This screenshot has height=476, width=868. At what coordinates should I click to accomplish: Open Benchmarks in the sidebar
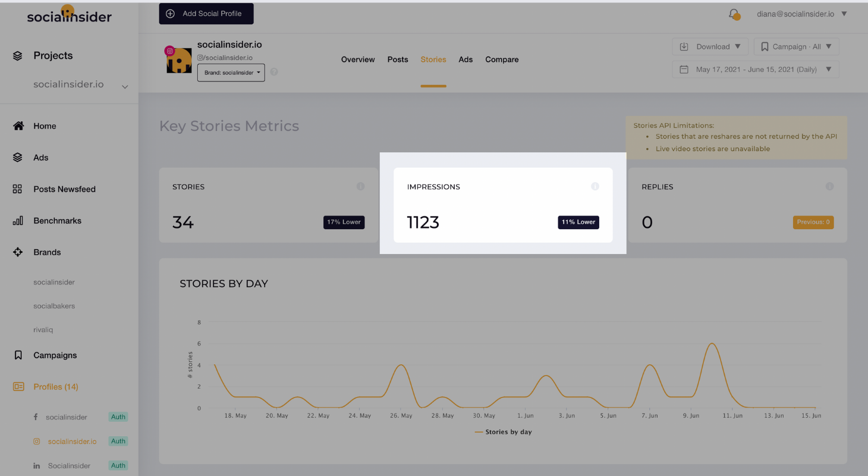(58, 221)
